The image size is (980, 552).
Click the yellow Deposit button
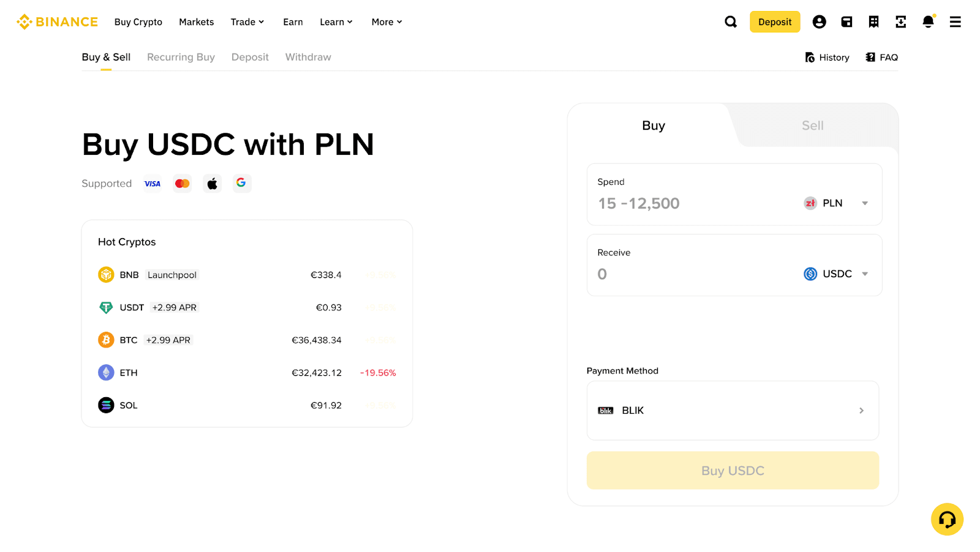[775, 22]
